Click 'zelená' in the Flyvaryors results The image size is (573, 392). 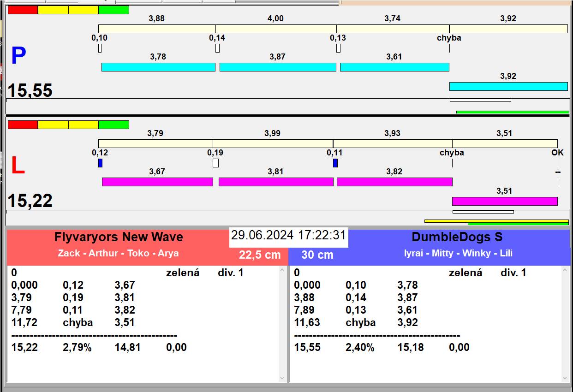183,273
